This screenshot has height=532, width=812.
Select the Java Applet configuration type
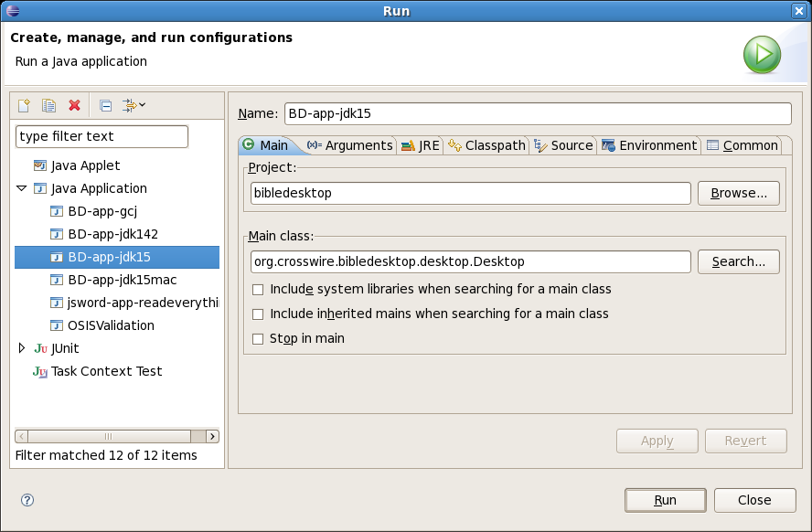(85, 165)
